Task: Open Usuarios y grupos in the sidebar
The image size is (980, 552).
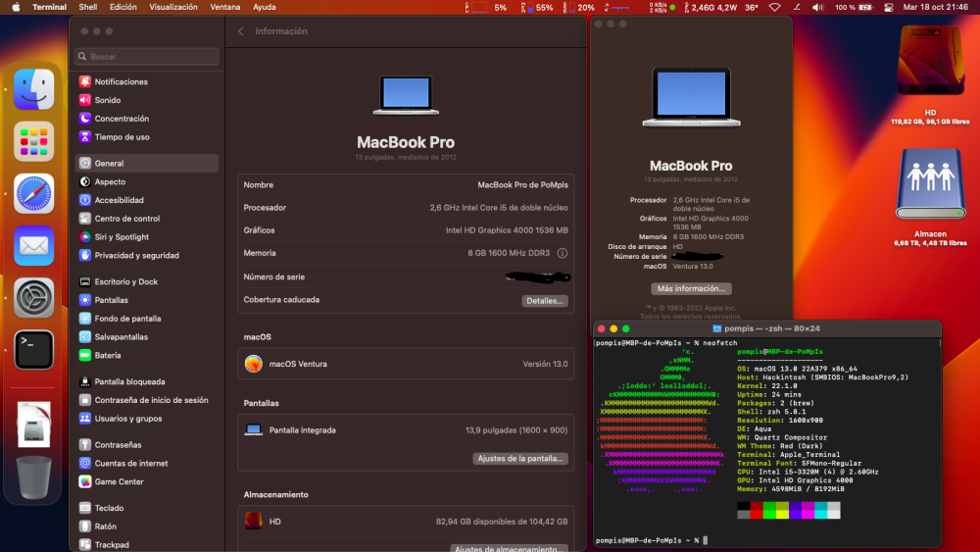Action: point(146,419)
